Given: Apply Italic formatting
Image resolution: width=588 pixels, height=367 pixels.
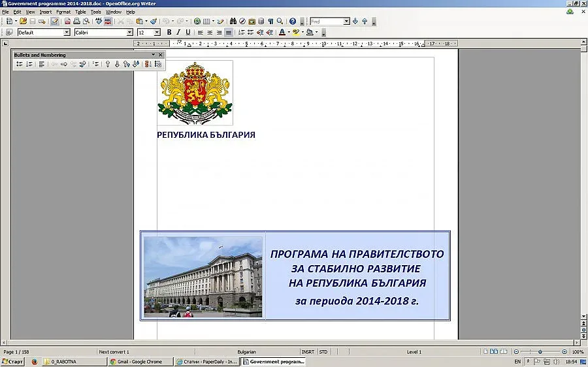Looking at the screenshot, I should pyautogui.click(x=178, y=32).
